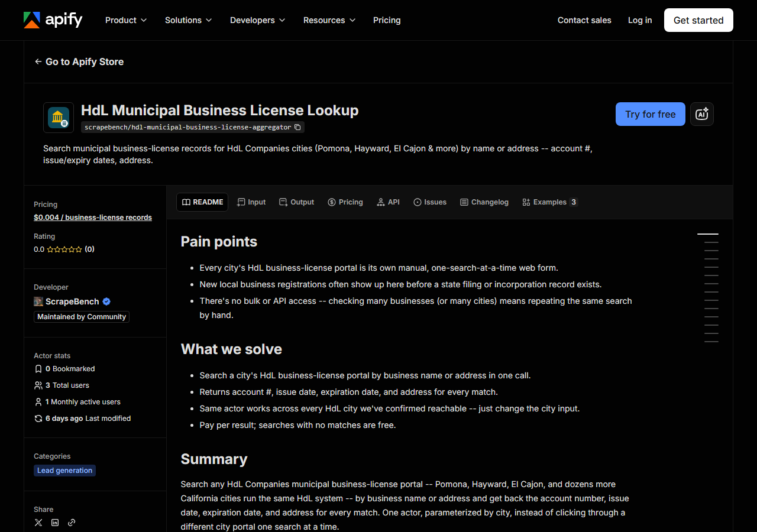Click the What we solve heading

coord(231,349)
